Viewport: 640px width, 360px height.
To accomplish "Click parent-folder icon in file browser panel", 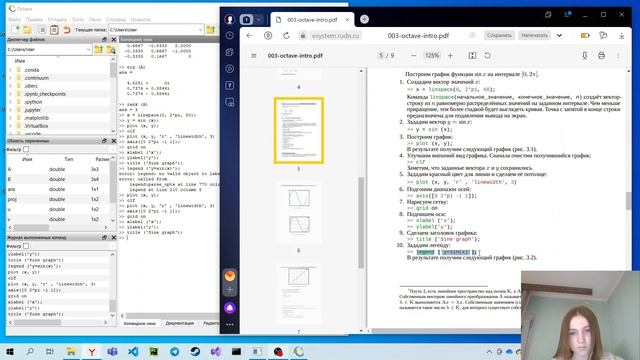I will point(98,49).
